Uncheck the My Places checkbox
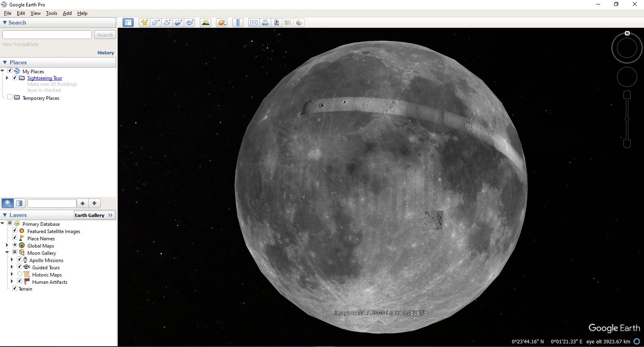The image size is (644, 347). [10, 70]
